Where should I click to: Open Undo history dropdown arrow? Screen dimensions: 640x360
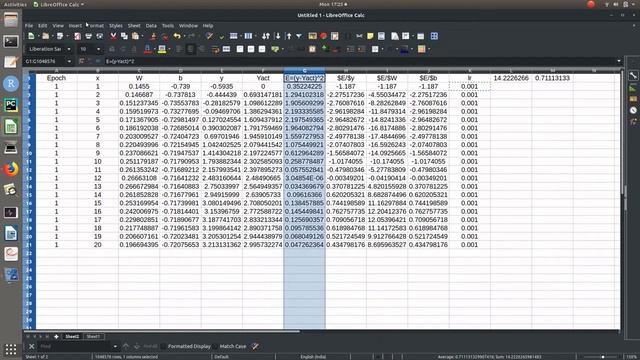point(184,36)
